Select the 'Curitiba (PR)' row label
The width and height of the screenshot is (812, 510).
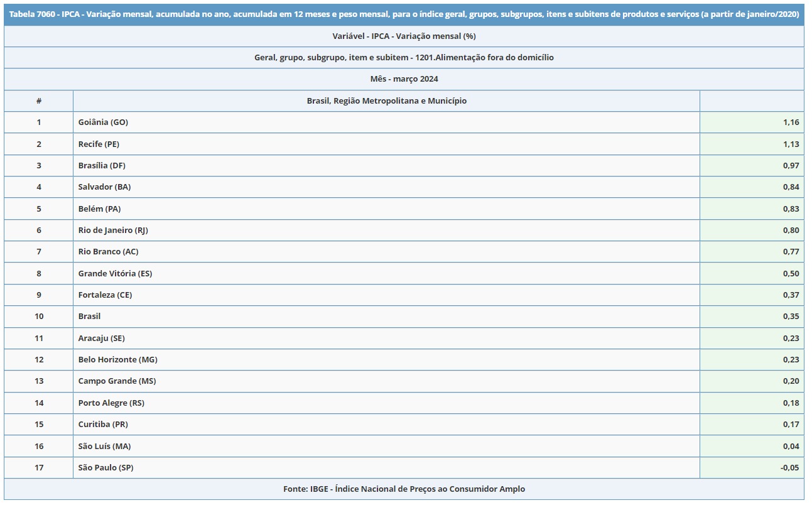click(103, 424)
